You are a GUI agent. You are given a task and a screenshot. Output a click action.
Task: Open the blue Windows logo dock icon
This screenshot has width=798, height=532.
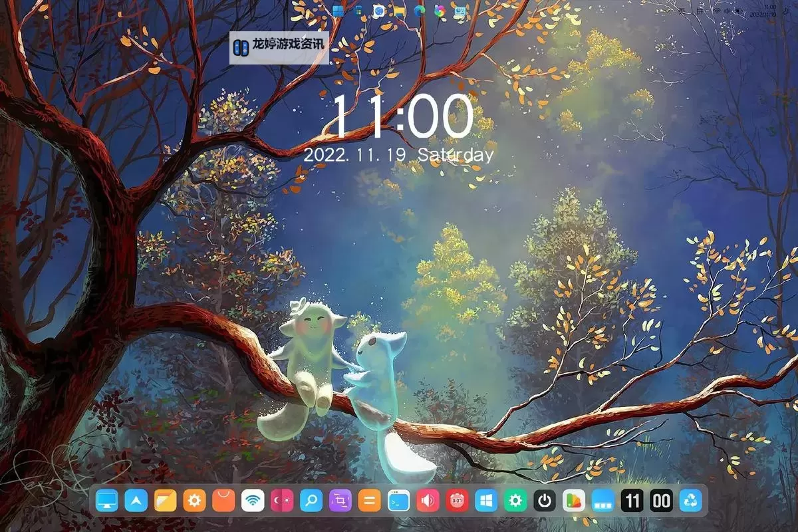(486, 500)
